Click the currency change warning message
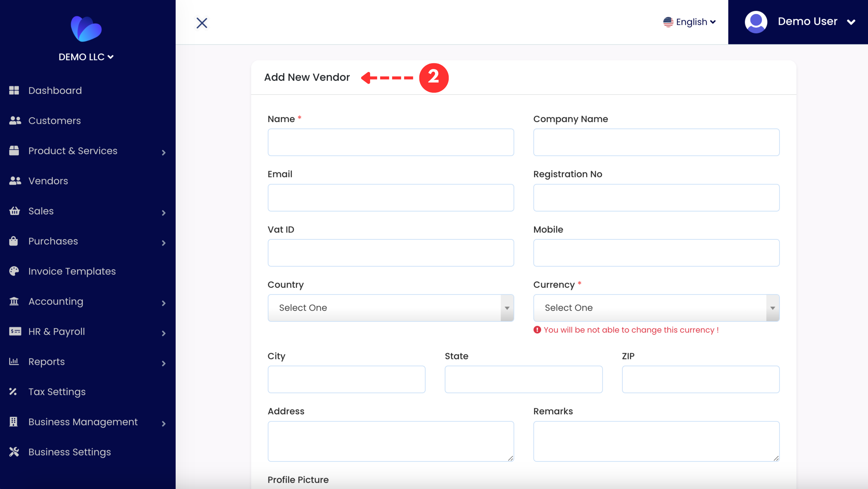The image size is (868, 489). [626, 330]
